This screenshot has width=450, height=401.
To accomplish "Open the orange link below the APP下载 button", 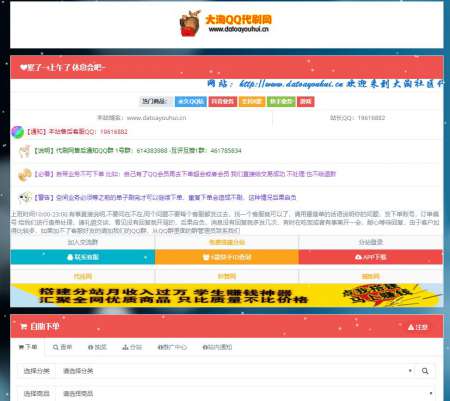I will coord(371,276).
